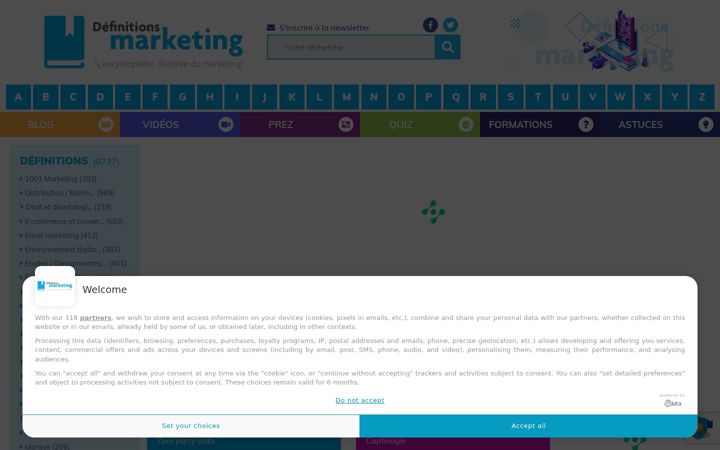Select letter A in alphabet index
Screen dimensions: 720x450
pyautogui.click(x=18, y=97)
